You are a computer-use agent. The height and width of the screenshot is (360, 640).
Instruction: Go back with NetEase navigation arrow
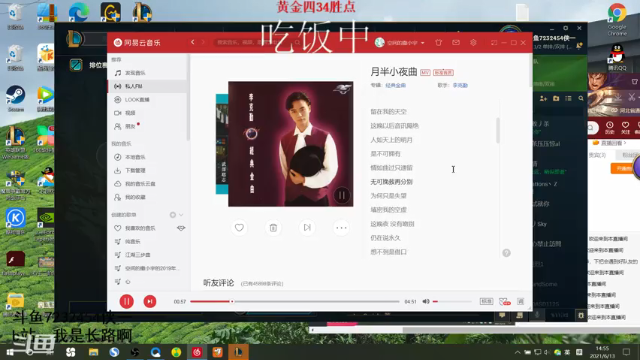tap(193, 42)
